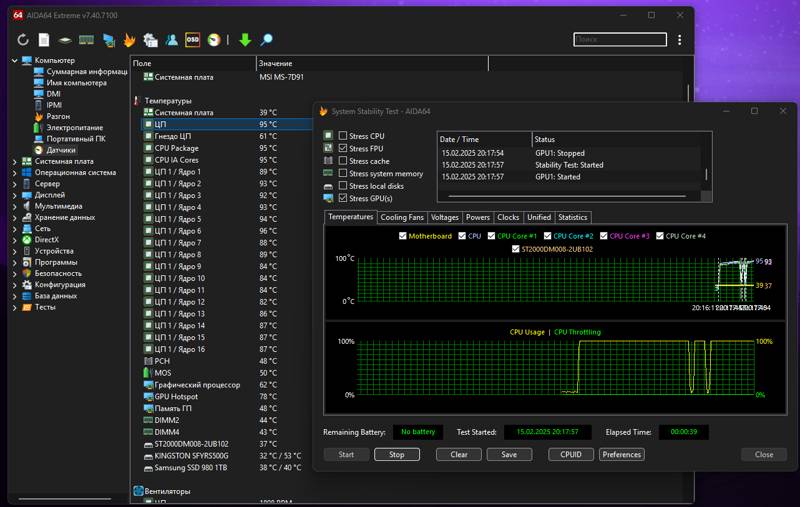Collapse the Компьютер tree node
The width and height of the screenshot is (800, 507).
[15, 60]
